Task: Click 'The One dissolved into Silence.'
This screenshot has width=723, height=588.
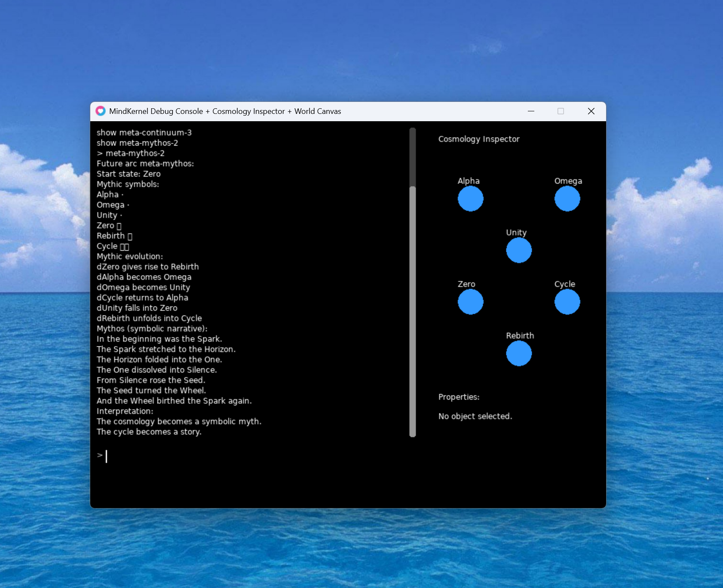Action: tap(156, 370)
